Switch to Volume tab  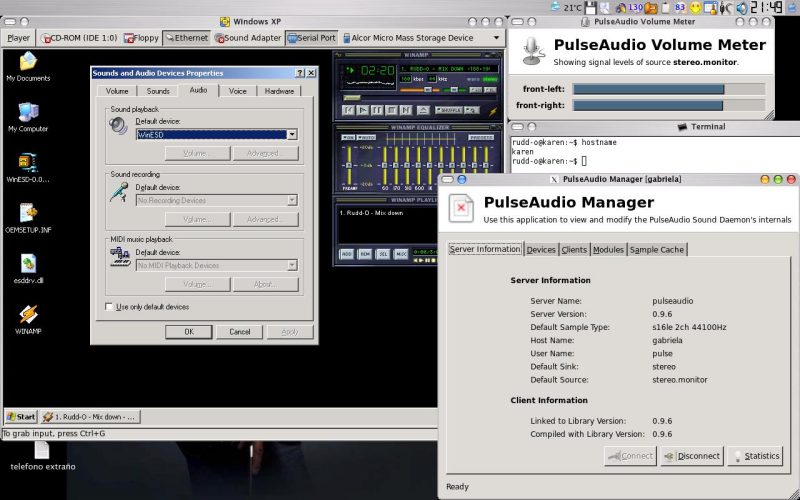tap(117, 91)
